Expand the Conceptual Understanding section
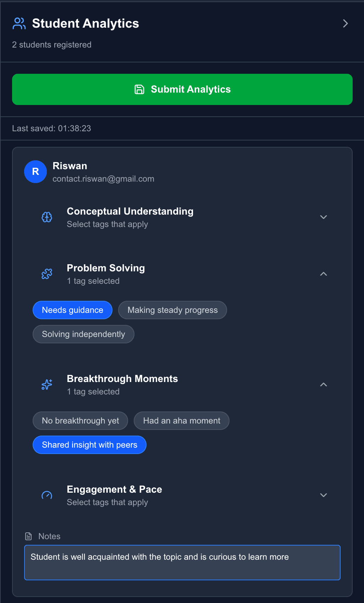This screenshot has width=364, height=603. pyautogui.click(x=323, y=217)
